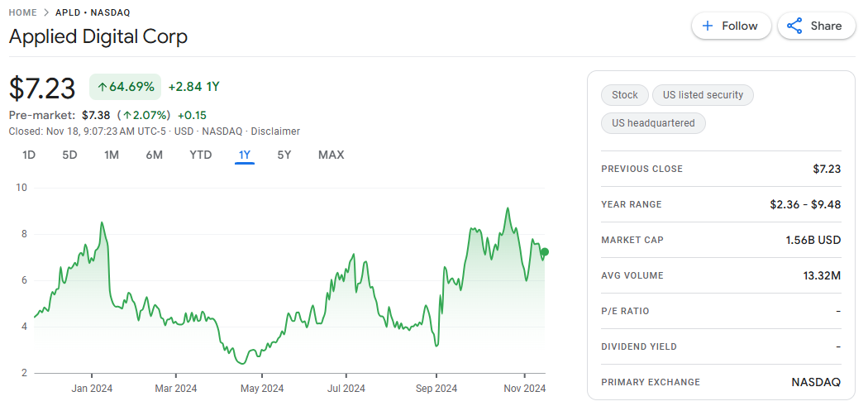The height and width of the screenshot is (406, 868).
Task: Show the 5Y price history
Action: coord(284,155)
